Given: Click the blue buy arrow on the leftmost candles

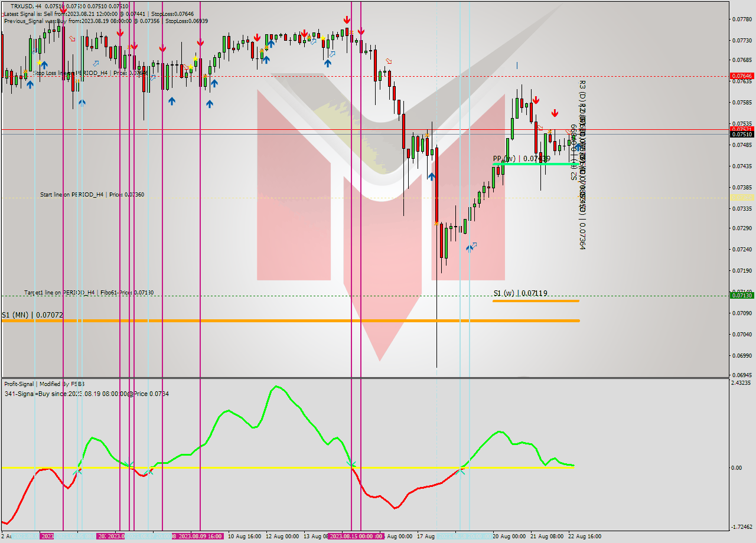Looking at the screenshot, I should (30, 85).
